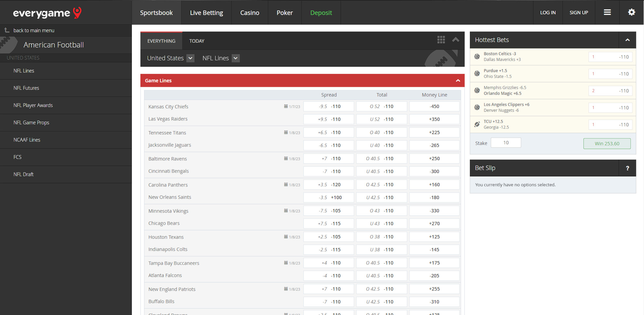Open NFL Player Awards in sidebar
Viewport: 644px width, 315px height.
[x=66, y=105]
